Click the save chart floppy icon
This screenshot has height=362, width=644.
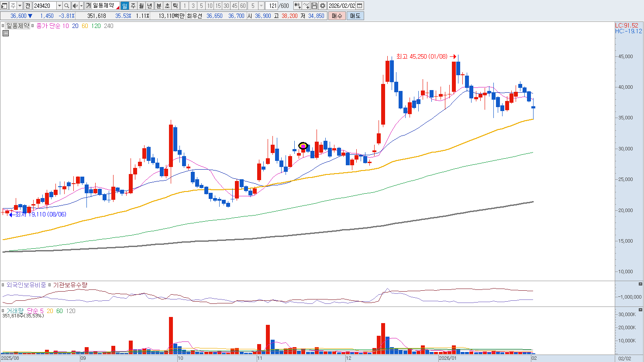[314, 6]
